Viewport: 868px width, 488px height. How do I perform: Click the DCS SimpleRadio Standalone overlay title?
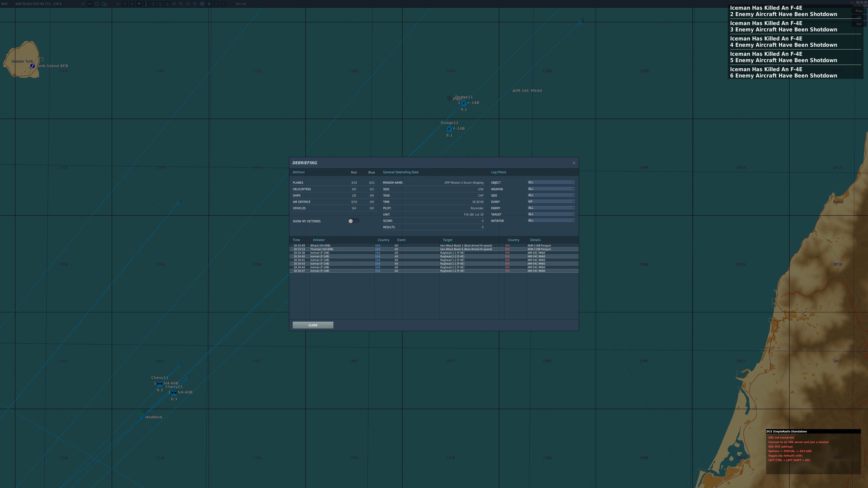click(x=786, y=432)
